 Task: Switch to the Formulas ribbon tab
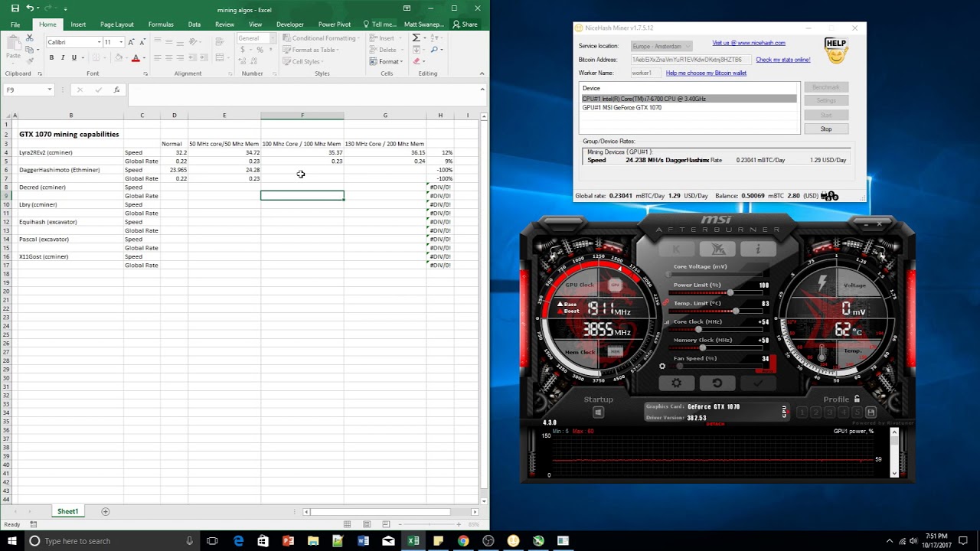tap(161, 24)
